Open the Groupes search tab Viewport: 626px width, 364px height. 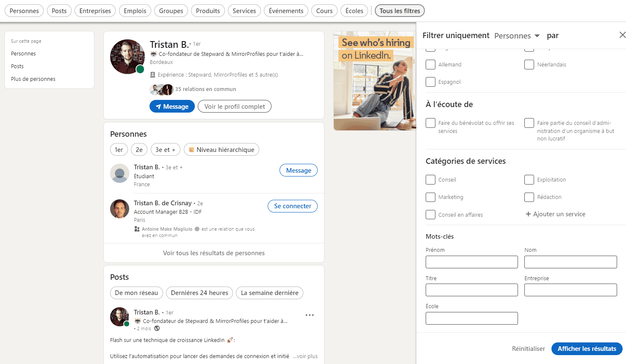[171, 11]
